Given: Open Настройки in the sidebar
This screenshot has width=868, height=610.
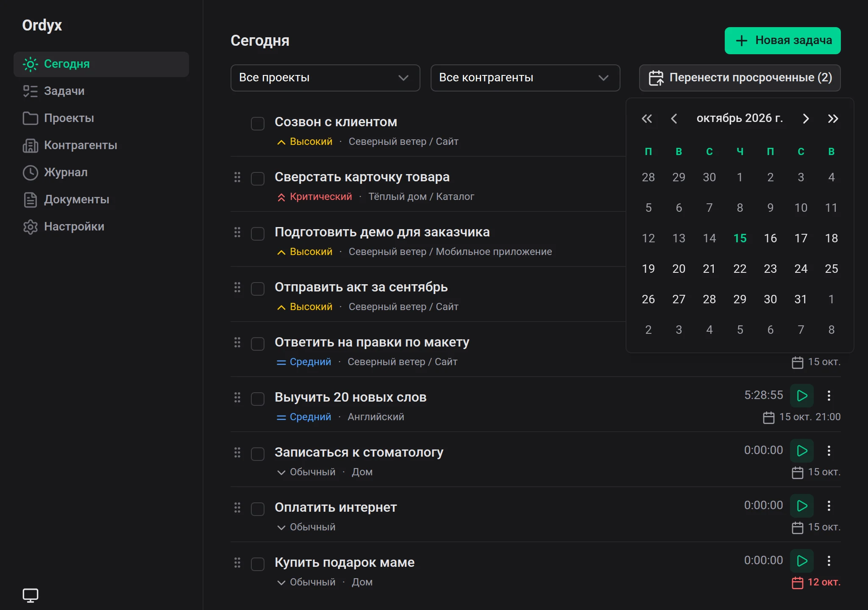Looking at the screenshot, I should click(101, 227).
